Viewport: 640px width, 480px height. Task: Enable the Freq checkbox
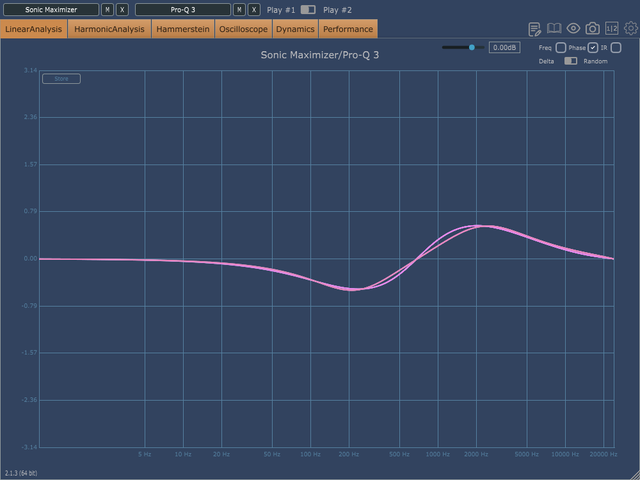(x=561, y=48)
